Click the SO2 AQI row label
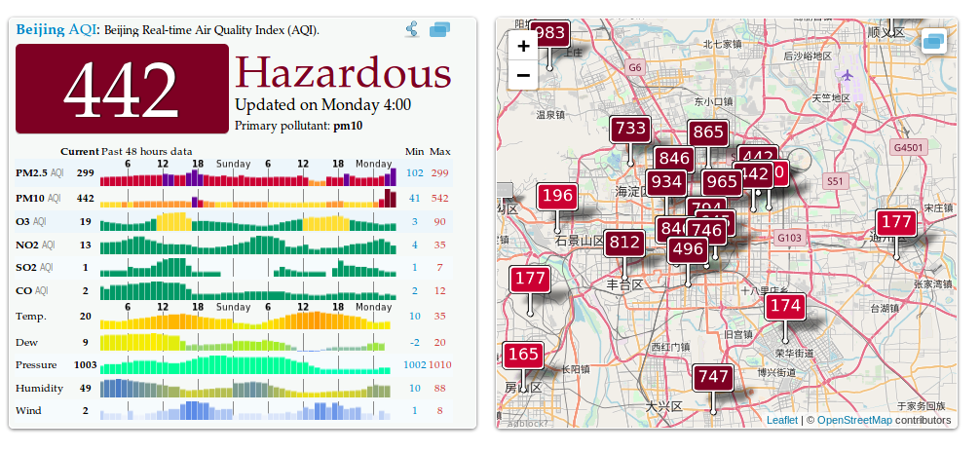 34,268
